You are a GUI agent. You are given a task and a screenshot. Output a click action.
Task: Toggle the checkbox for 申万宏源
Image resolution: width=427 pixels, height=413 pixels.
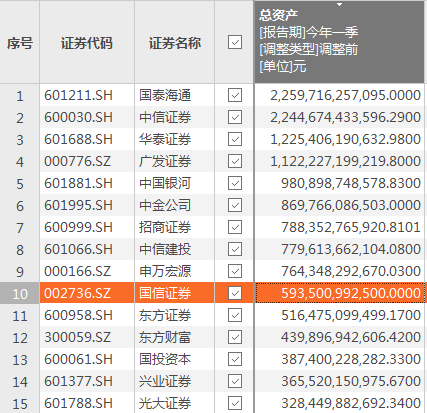235,271
